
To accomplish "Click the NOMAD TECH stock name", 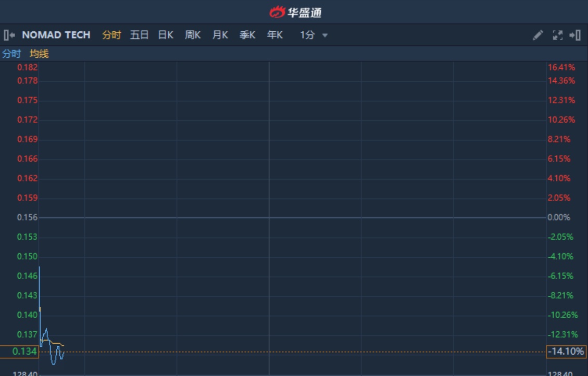I will [x=56, y=35].
